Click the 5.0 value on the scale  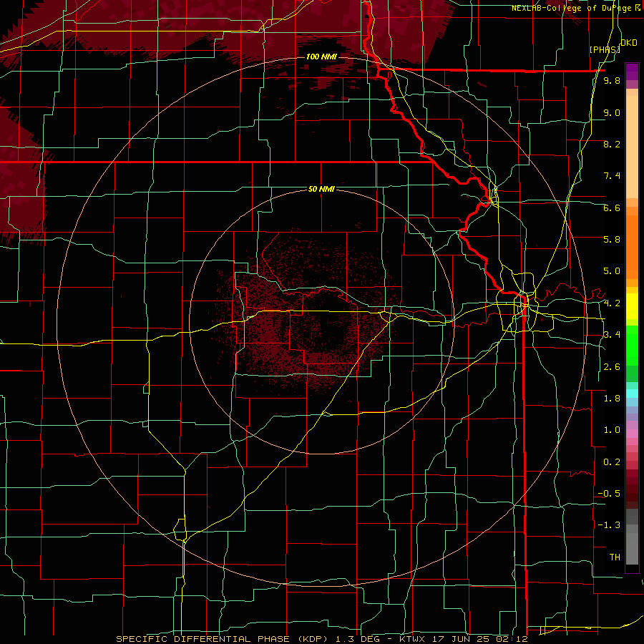pyautogui.click(x=612, y=271)
